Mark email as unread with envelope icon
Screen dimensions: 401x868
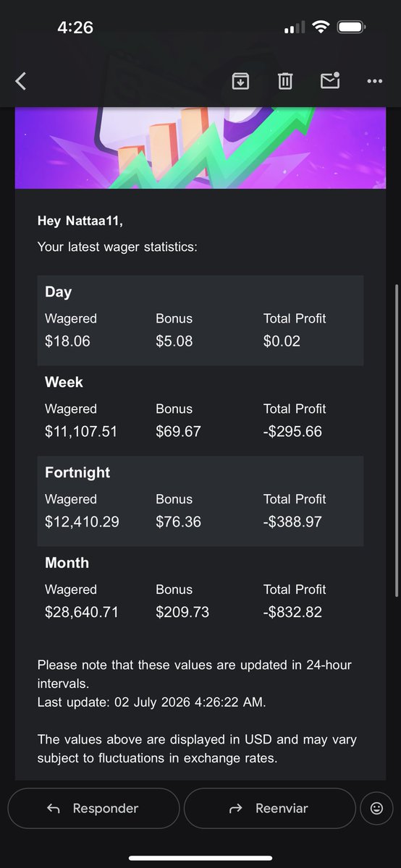tap(330, 80)
